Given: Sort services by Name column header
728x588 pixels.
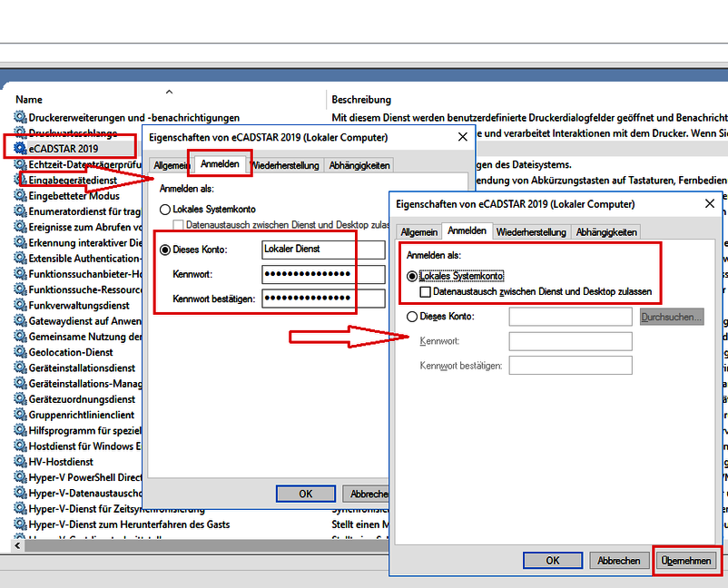Looking at the screenshot, I should 29,99.
